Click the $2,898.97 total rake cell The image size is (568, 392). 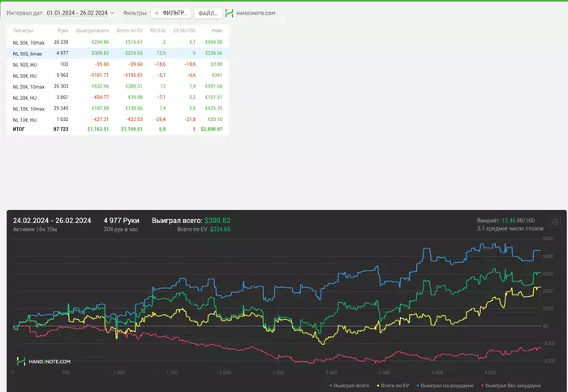tap(212, 129)
